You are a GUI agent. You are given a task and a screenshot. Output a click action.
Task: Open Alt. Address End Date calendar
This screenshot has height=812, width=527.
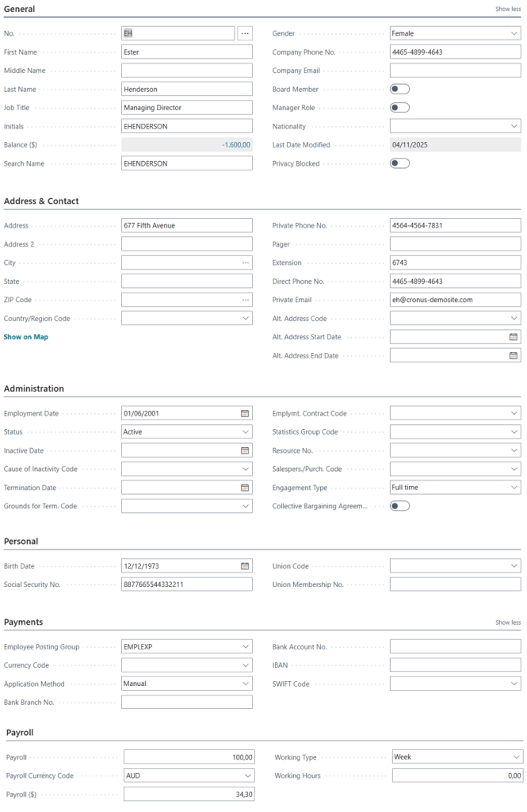pos(514,356)
